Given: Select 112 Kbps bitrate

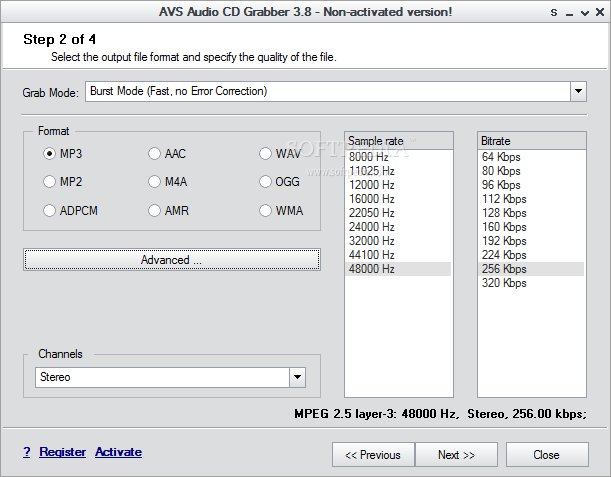Looking at the screenshot, I should [x=531, y=199].
